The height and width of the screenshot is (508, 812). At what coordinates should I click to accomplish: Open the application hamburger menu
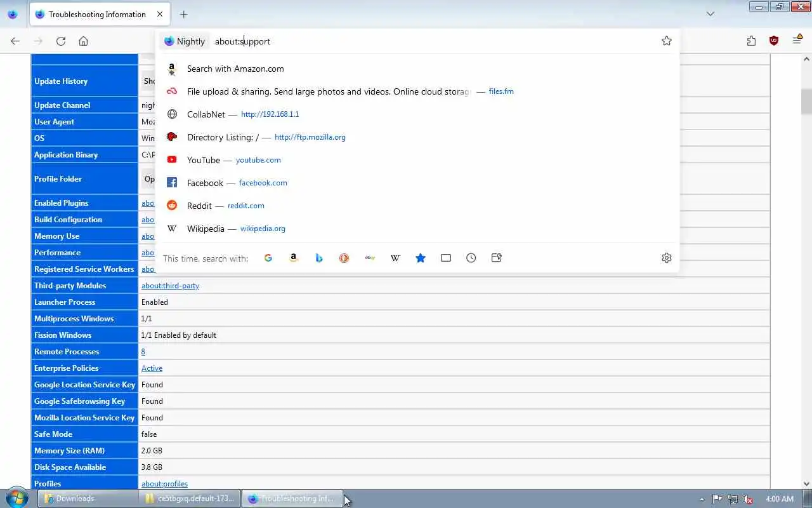797,41
